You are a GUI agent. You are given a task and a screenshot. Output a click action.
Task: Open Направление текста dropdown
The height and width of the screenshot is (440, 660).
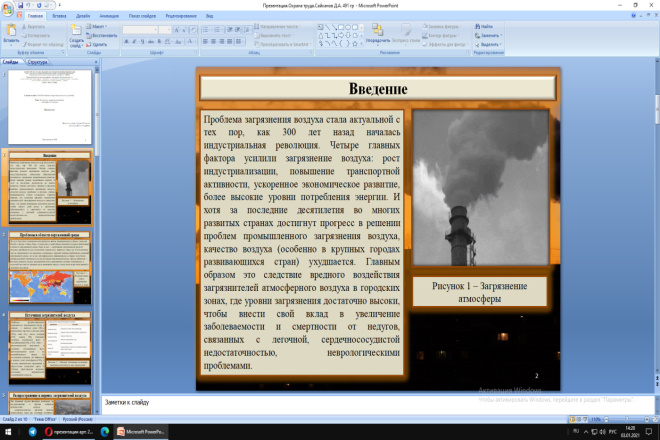tap(279, 27)
